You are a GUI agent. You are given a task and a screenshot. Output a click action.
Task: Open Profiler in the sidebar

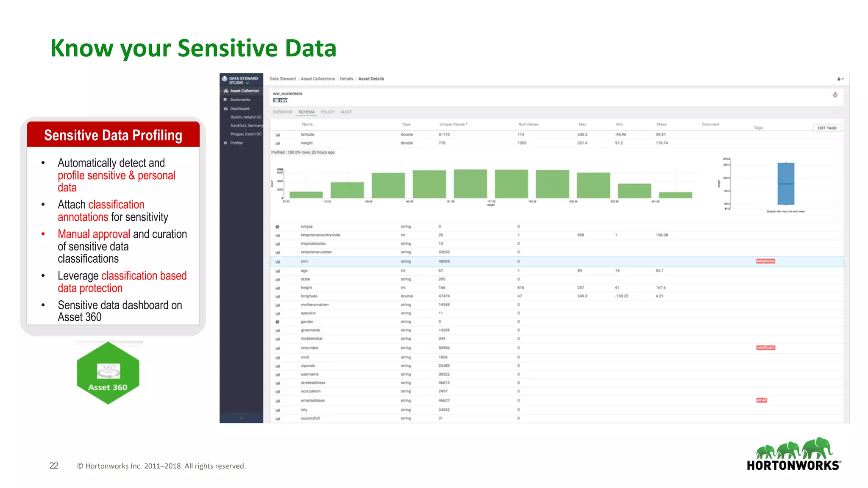coord(236,143)
